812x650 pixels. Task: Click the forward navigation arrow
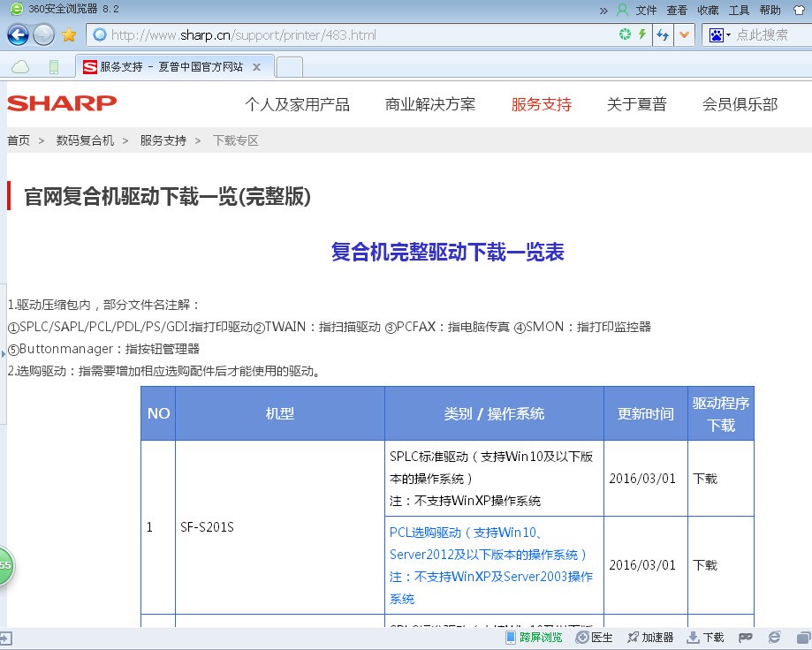(43, 35)
